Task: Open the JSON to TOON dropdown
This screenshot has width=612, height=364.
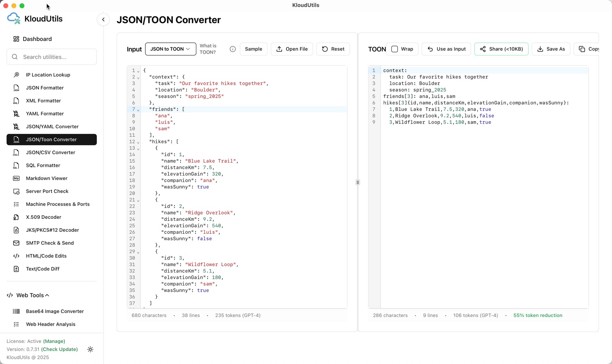Action: (x=170, y=49)
